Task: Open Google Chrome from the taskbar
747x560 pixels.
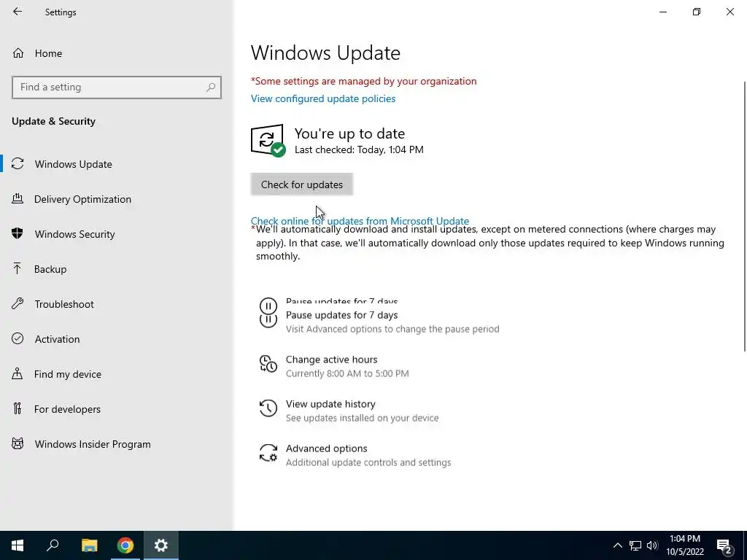Action: pyautogui.click(x=125, y=545)
